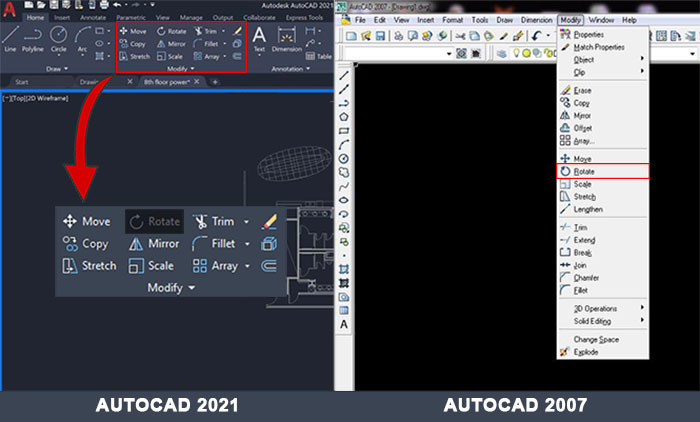Open a file from the 2021 quick access toolbar
Viewport: 700px width, 422px height.
coord(42,5)
